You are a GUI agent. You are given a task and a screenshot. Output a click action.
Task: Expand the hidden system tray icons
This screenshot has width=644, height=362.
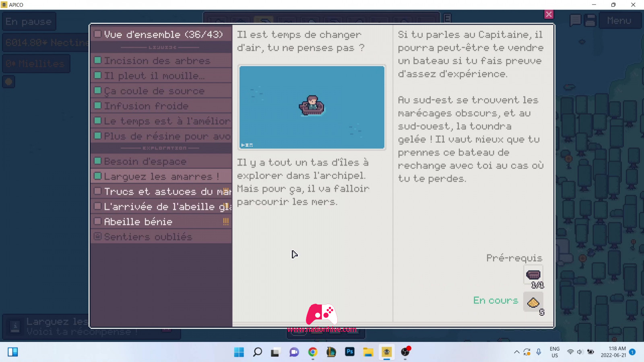click(x=516, y=352)
